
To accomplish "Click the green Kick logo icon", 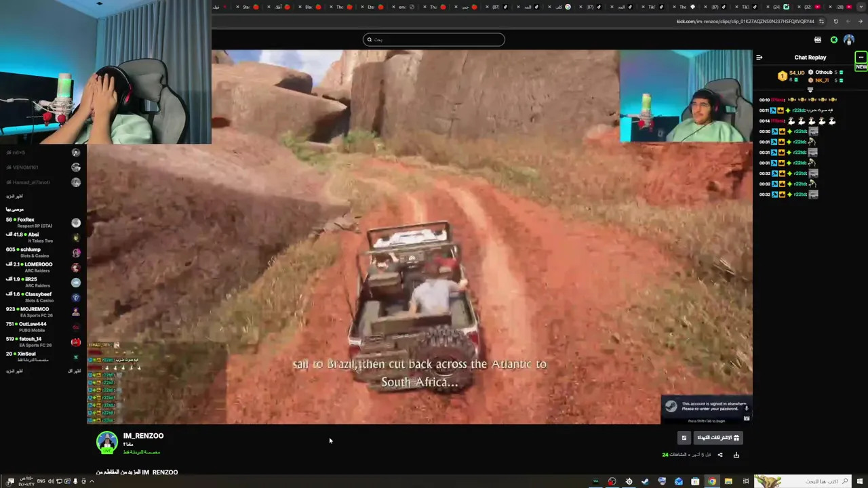I will pos(834,40).
